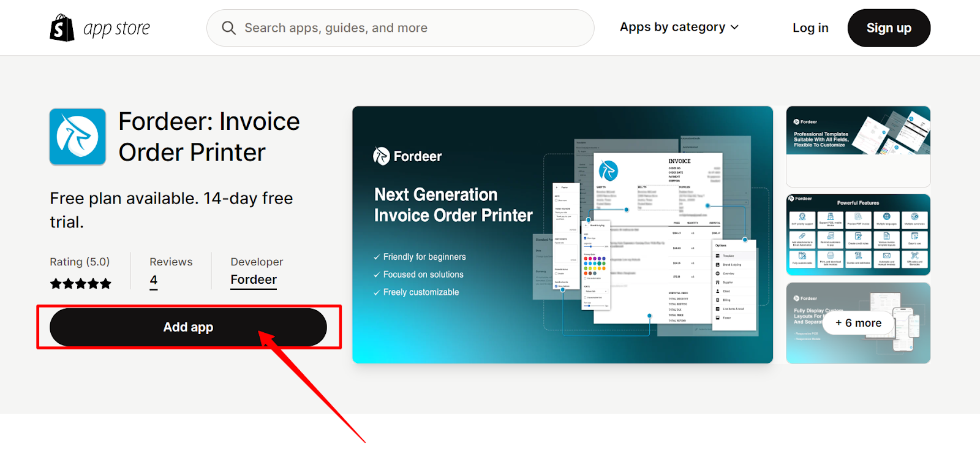Screen dimensions: 980x467
Task: Focus the search apps input field
Action: point(401,28)
